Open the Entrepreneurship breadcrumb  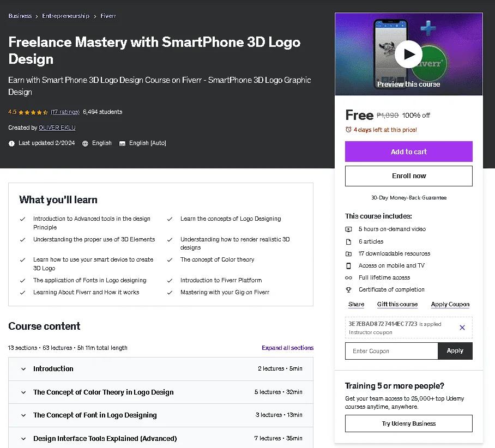[x=65, y=16]
